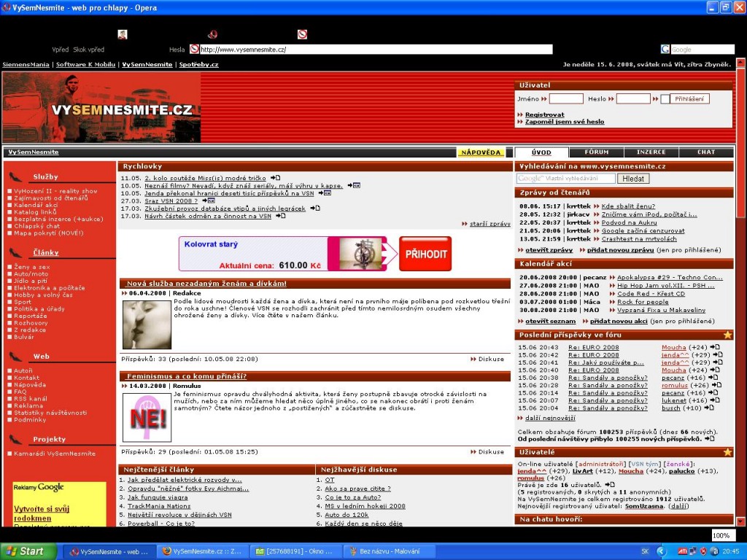Viewport: 747px width, 560px height.
Task: Click the icon after "Právě je zde 16 uživatelů"
Action: [610, 485]
